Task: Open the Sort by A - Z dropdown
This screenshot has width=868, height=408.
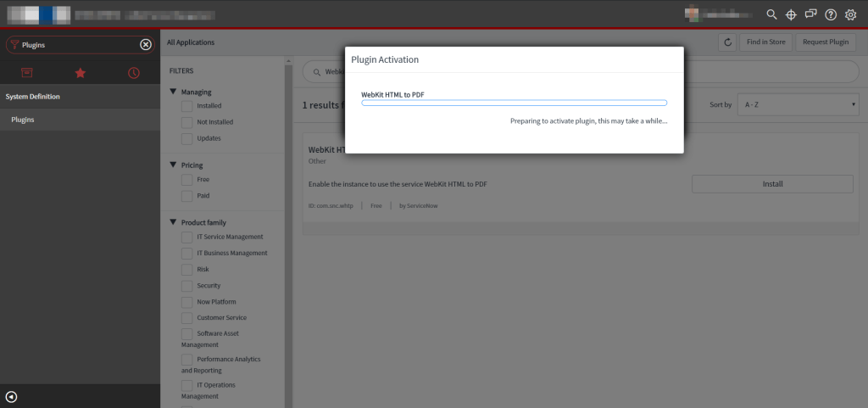Action: click(798, 104)
